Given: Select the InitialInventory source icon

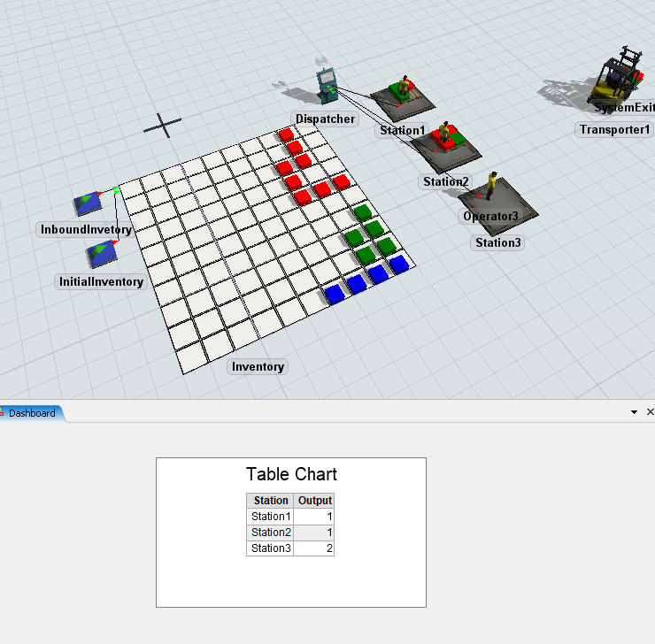Looking at the screenshot, I should coord(100,256).
